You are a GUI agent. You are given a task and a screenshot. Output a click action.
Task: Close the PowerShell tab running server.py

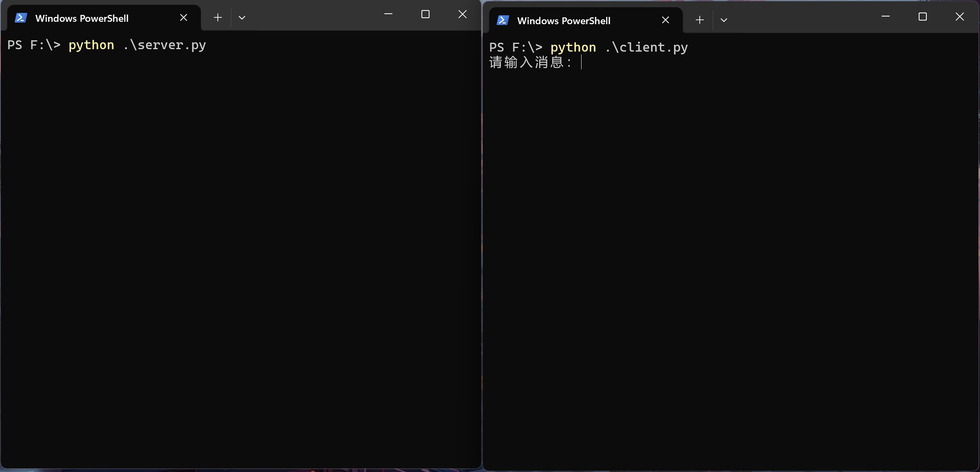tap(183, 18)
